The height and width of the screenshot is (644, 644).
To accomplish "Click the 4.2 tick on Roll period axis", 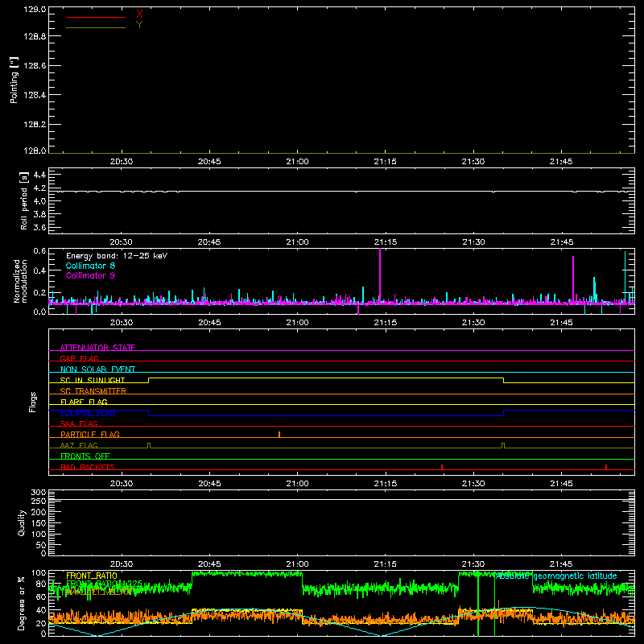I will point(39,188).
